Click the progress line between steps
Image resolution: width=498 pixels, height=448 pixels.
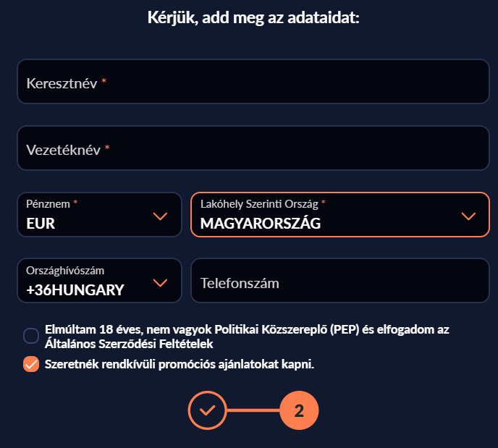point(253,410)
